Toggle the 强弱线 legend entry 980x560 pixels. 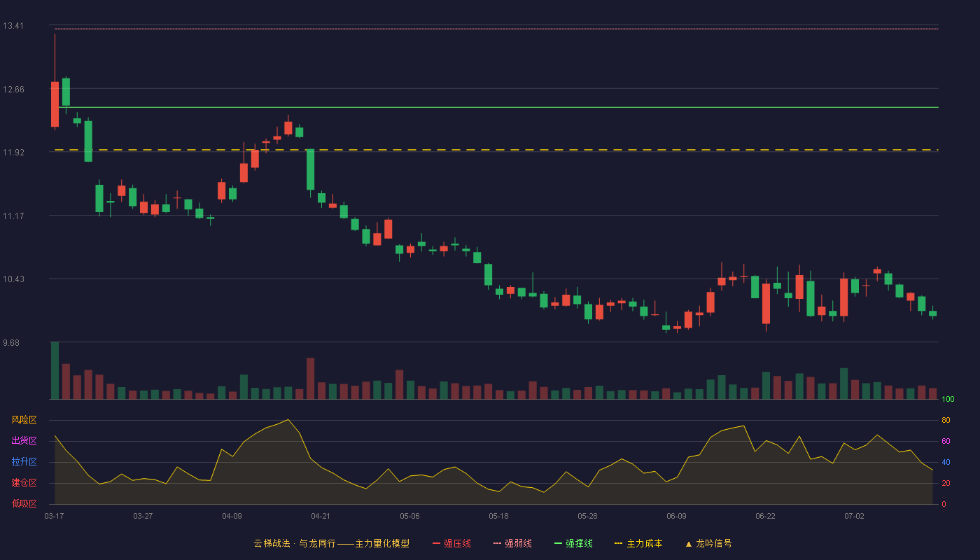[512, 543]
